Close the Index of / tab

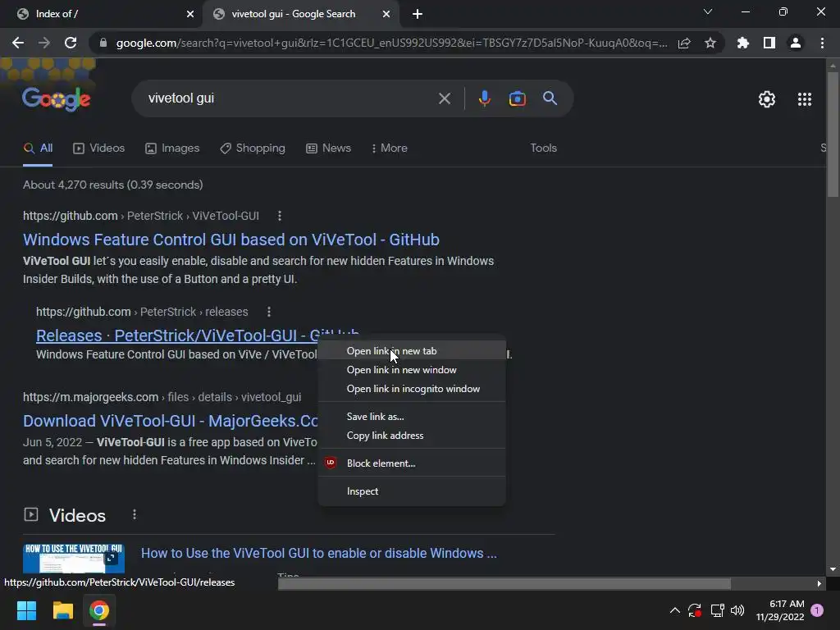(x=189, y=14)
